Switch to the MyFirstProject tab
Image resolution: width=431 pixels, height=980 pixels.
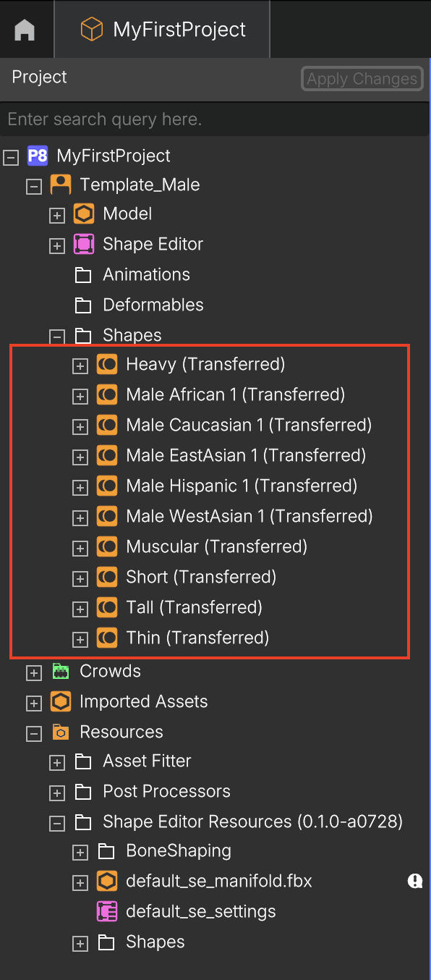pyautogui.click(x=162, y=30)
